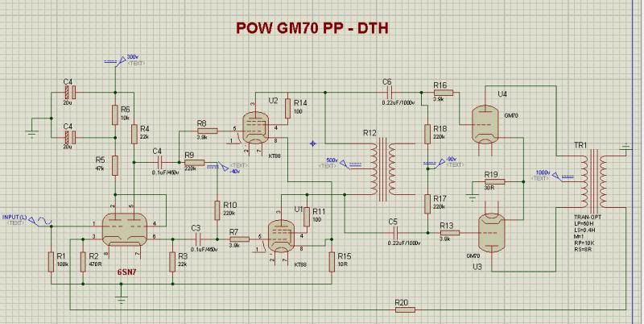Click the red '6SN7' label text
Screen dimensions: 644x324
[127, 272]
